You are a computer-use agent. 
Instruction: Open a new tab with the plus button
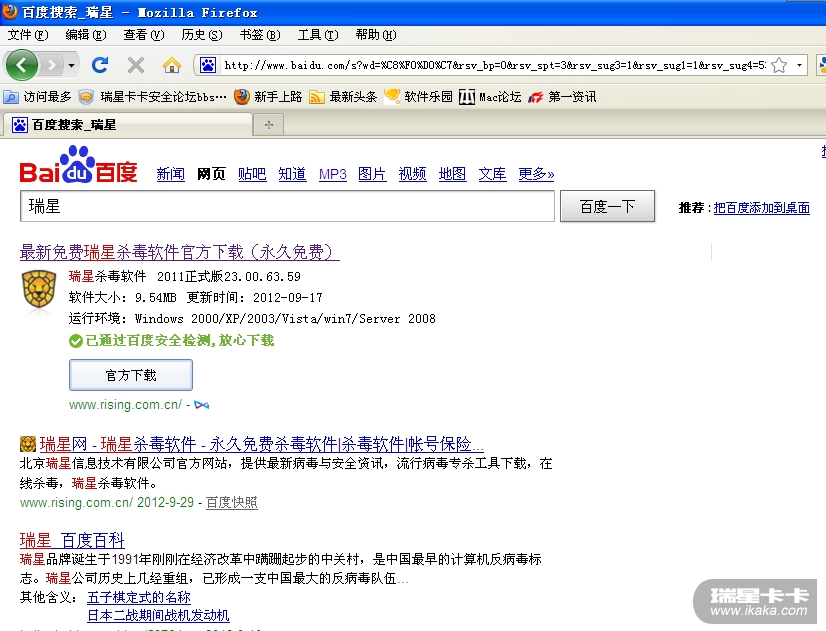(x=269, y=125)
